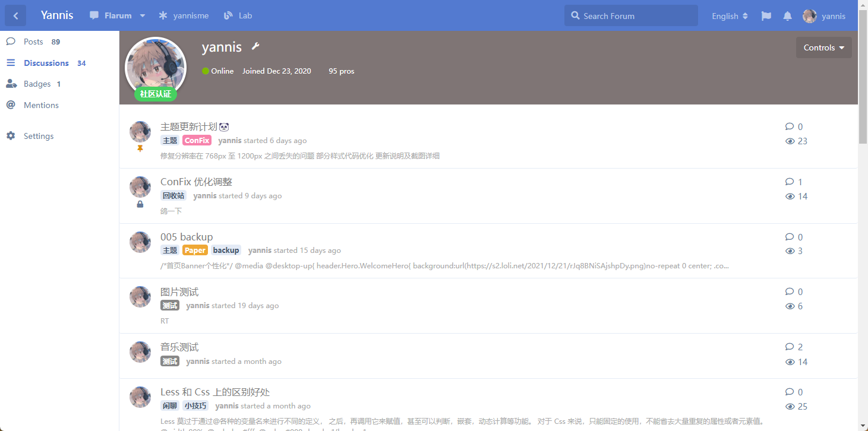868x431 pixels.
Task: Click the '95 pros' profile stat
Action: pyautogui.click(x=342, y=71)
